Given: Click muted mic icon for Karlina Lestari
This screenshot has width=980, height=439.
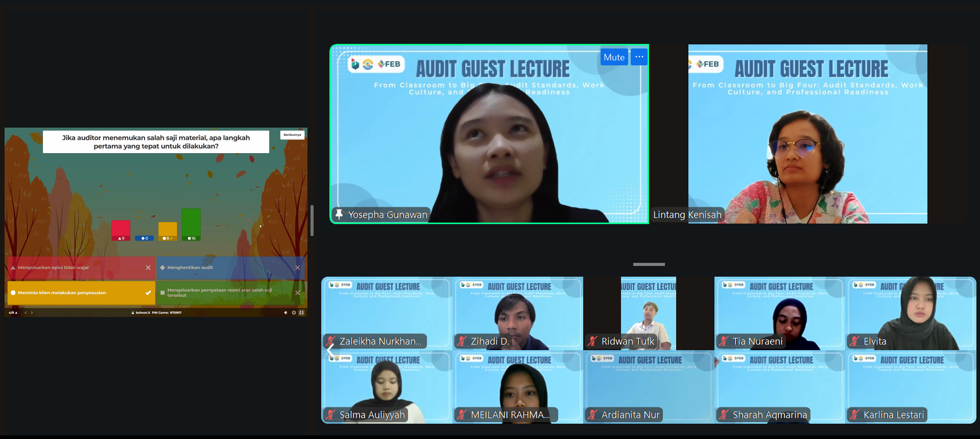Looking at the screenshot, I should point(855,415).
